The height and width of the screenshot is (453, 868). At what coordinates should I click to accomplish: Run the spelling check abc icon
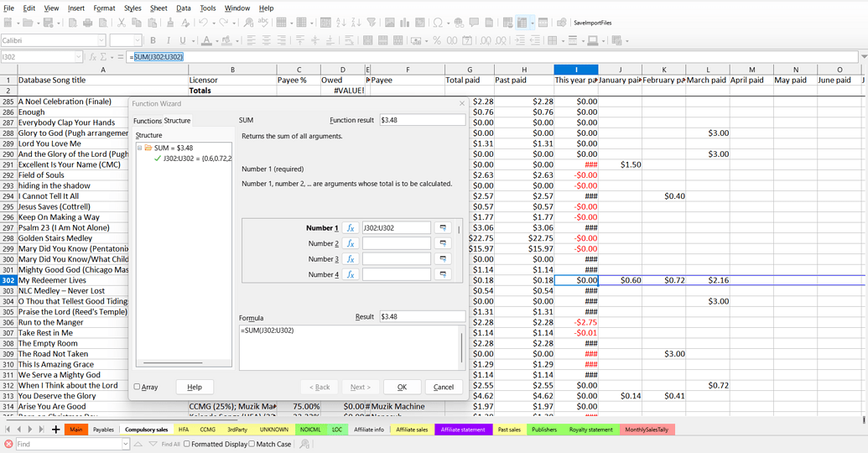tap(263, 23)
